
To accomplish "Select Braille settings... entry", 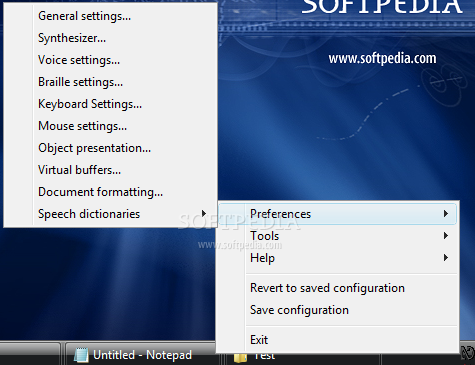I will [110, 82].
